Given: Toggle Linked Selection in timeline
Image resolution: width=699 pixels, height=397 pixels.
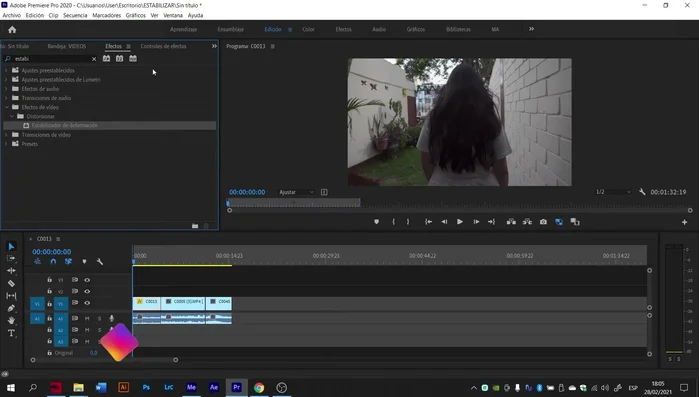Looking at the screenshot, I should (68, 262).
